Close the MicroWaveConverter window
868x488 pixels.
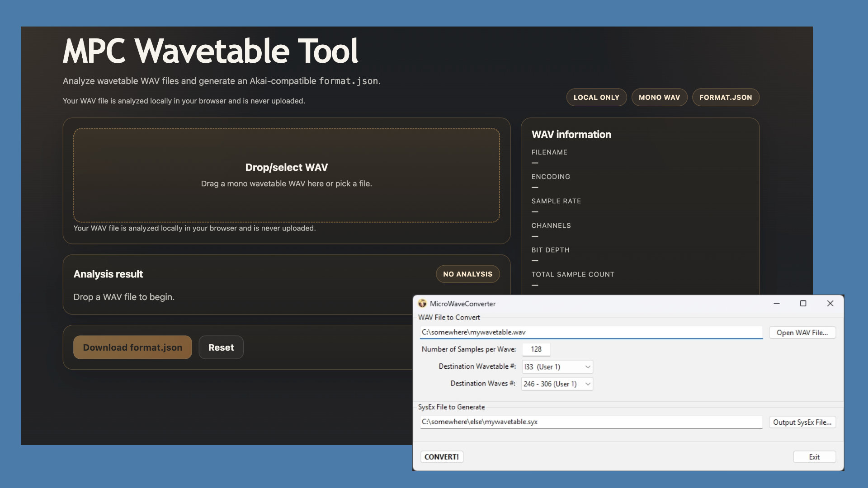(830, 304)
